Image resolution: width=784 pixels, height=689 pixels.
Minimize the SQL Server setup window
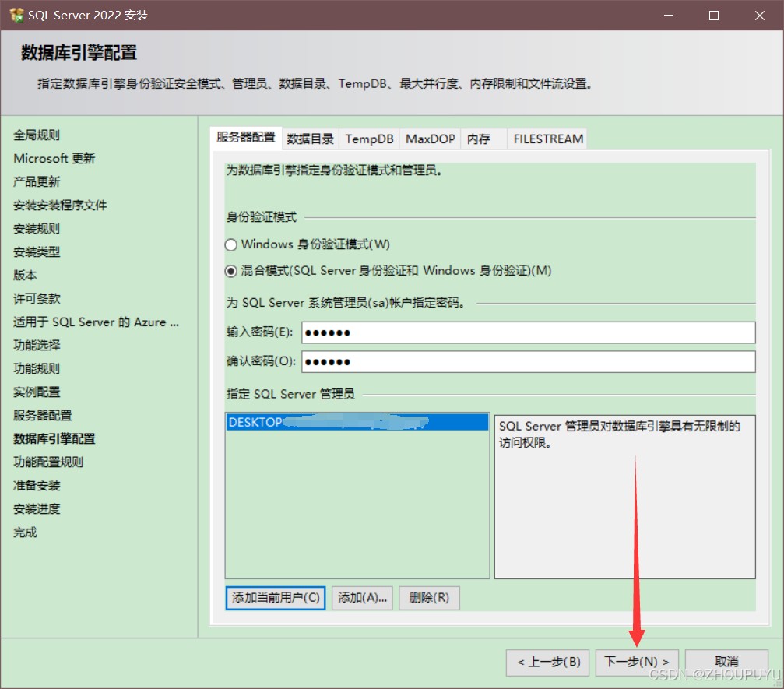(669, 16)
